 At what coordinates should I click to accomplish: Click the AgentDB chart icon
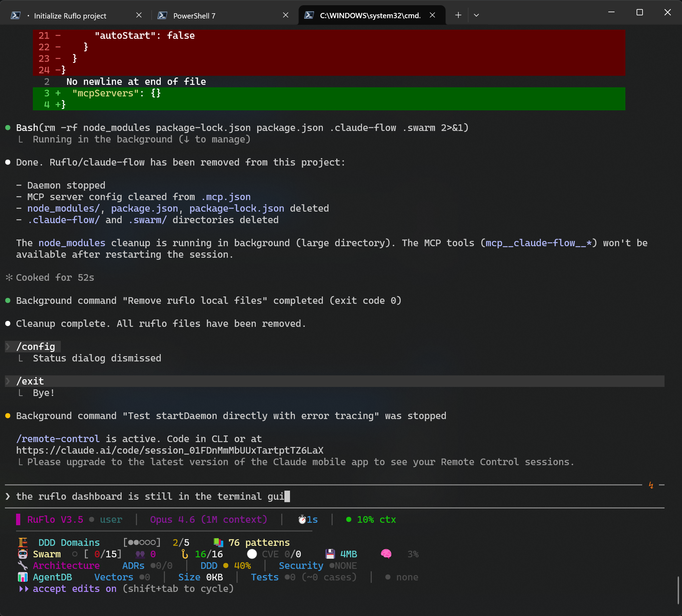pos(23,577)
